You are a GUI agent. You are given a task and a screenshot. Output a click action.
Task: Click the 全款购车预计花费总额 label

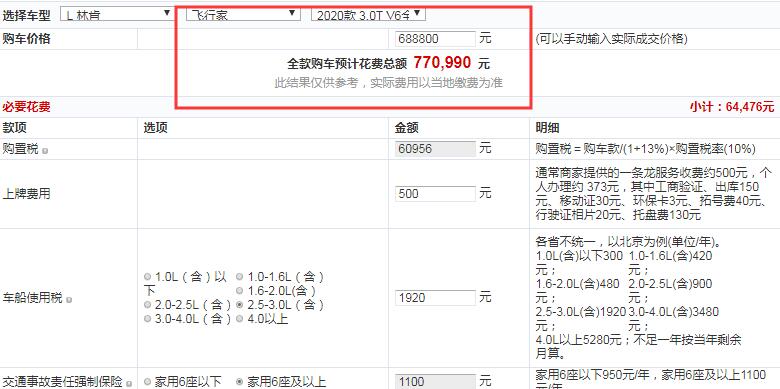347,64
